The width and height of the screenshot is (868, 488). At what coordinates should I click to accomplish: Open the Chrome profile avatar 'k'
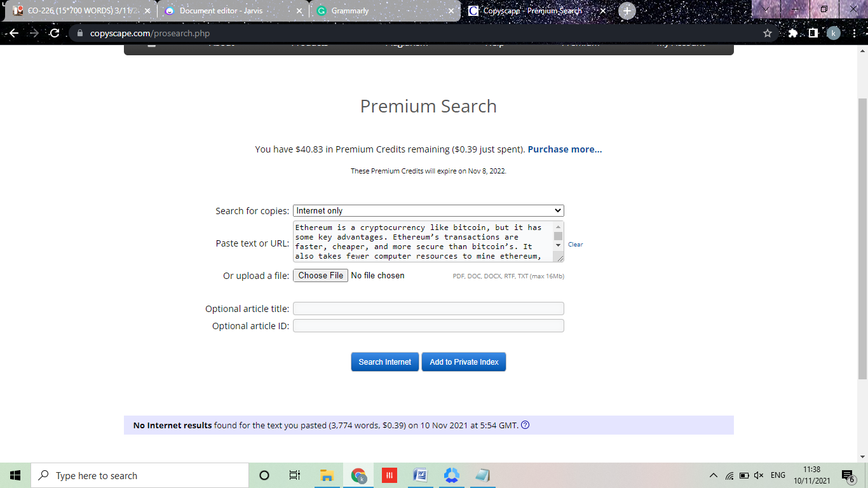click(833, 33)
